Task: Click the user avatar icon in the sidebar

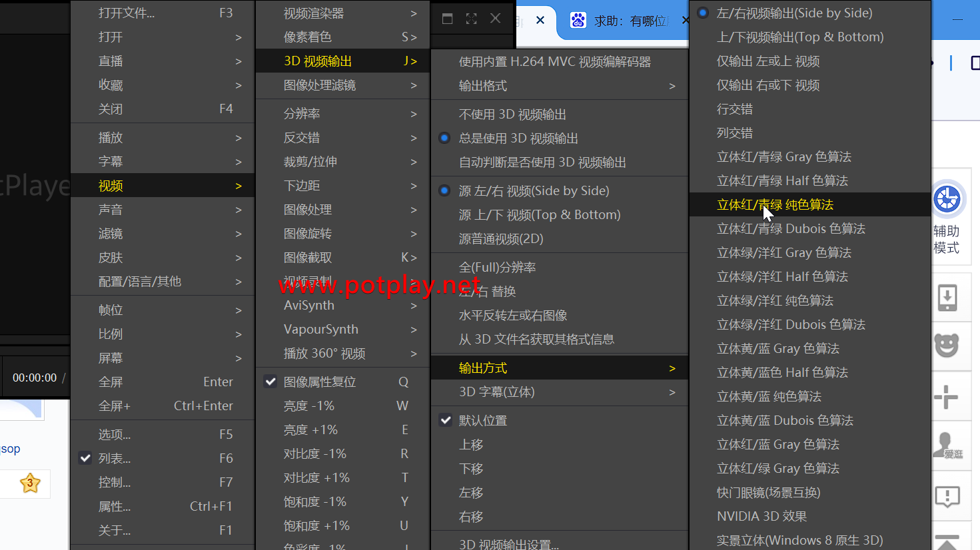Action: pyautogui.click(x=947, y=445)
